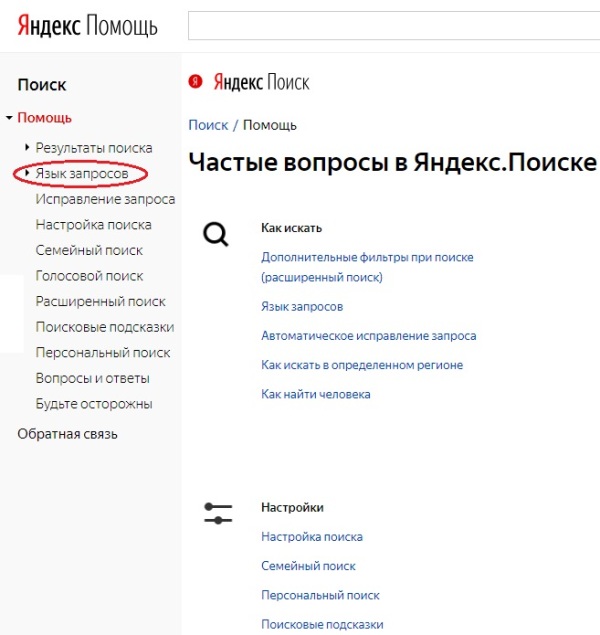Viewport: 600px width, 635px height.
Task: Click the Поиск breadcrumb link
Action: pyautogui.click(x=208, y=125)
